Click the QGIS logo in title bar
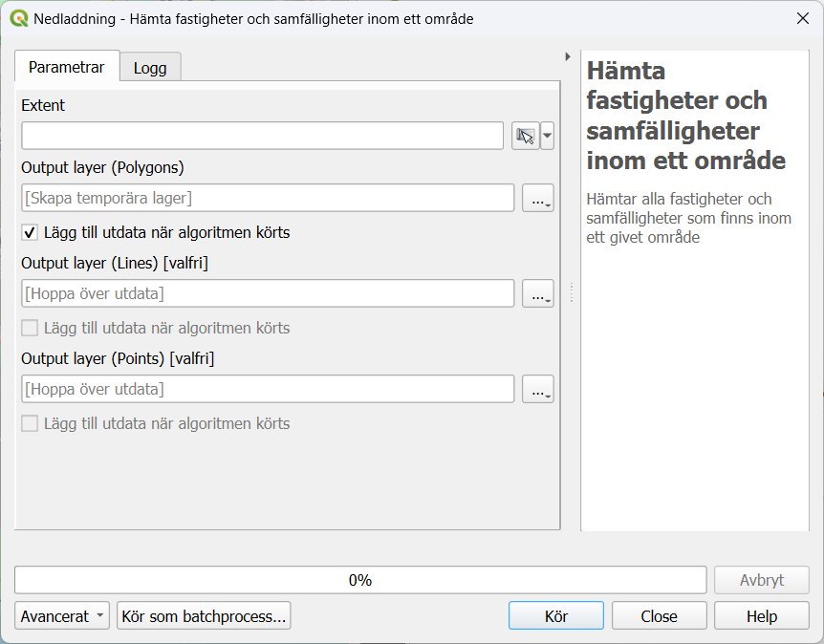824x644 pixels. (x=19, y=19)
